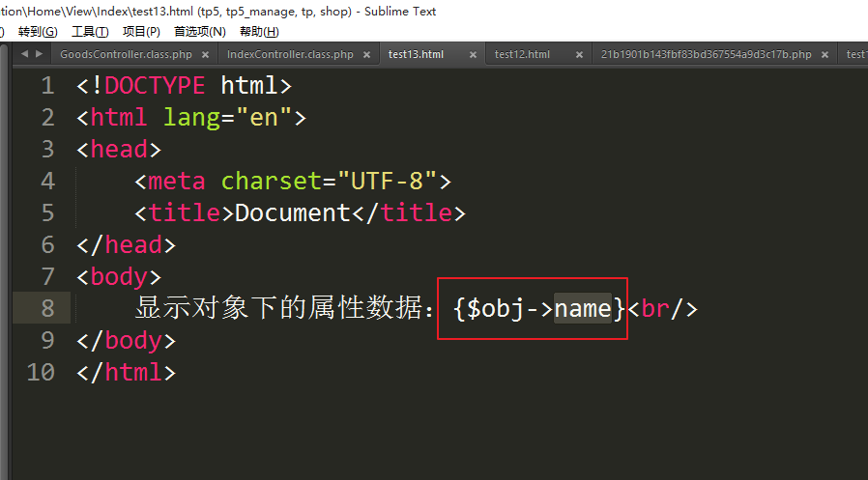Close the IndexController.class.php tab
This screenshot has height=480, width=868.
(x=367, y=55)
